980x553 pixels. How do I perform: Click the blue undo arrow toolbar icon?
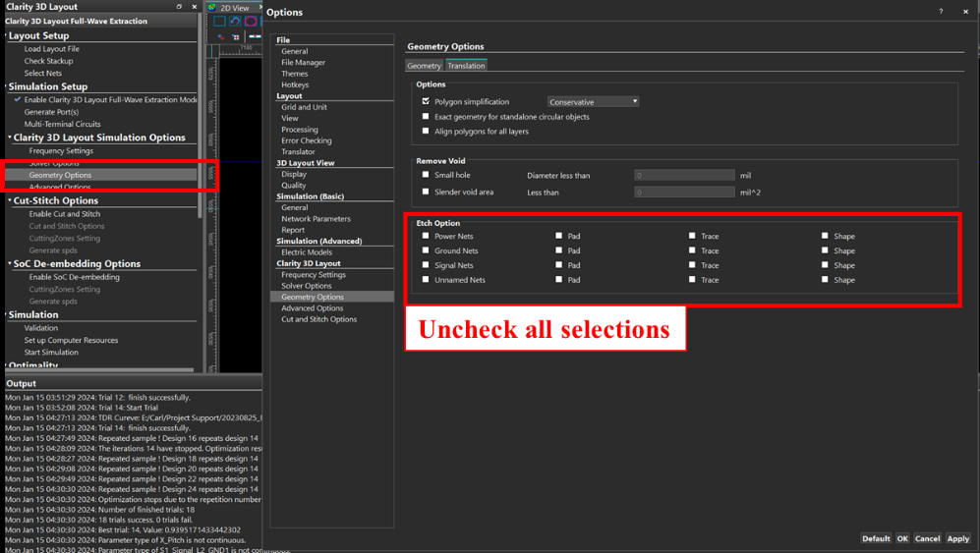point(235,22)
